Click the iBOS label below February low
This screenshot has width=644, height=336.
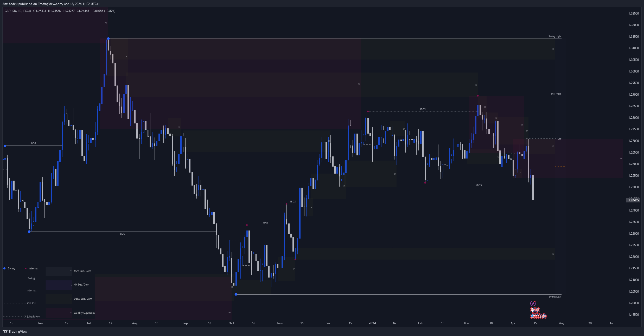(x=479, y=185)
